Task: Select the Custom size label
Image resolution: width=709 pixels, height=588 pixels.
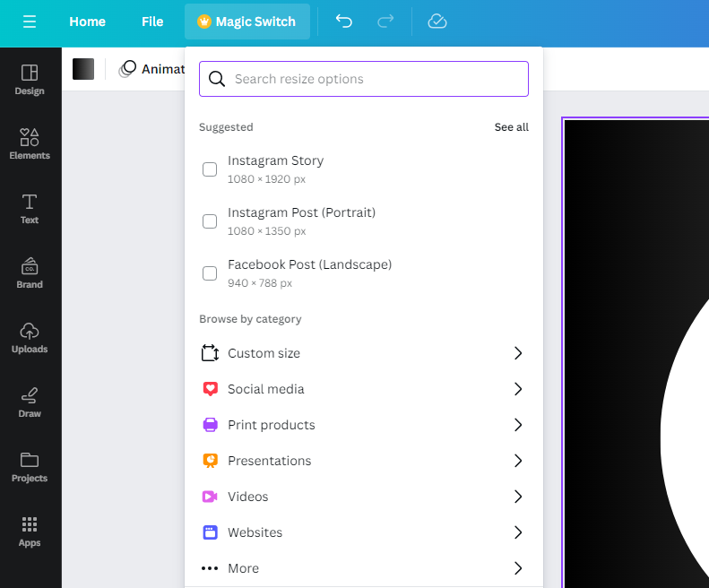Action: 264,353
